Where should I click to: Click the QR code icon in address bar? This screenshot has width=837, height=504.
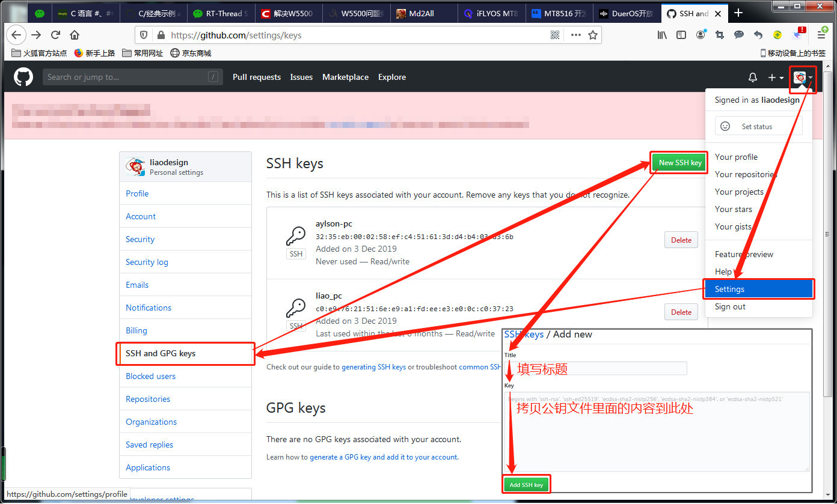(x=555, y=35)
